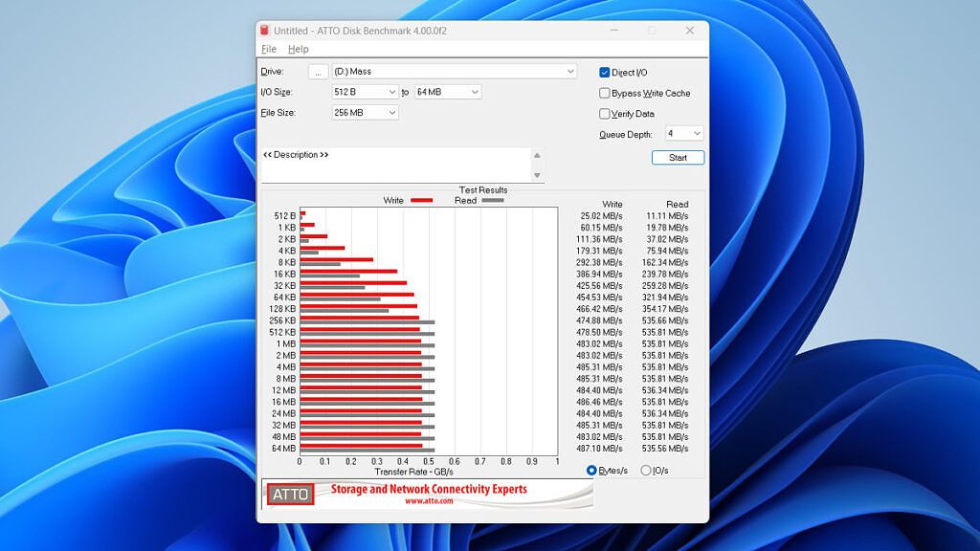Select the IO/s radio button

646,471
